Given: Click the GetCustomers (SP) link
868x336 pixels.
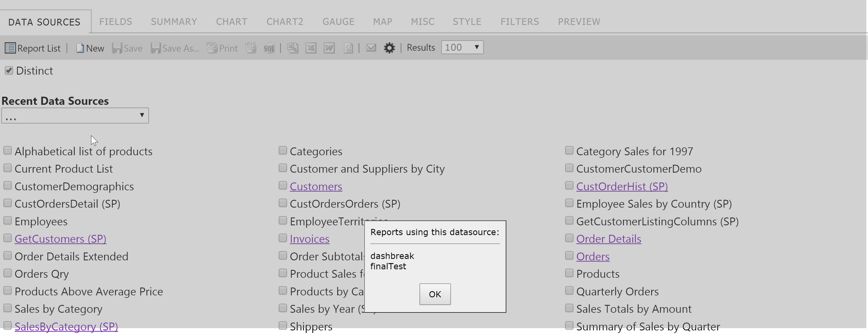Looking at the screenshot, I should (x=60, y=239).
